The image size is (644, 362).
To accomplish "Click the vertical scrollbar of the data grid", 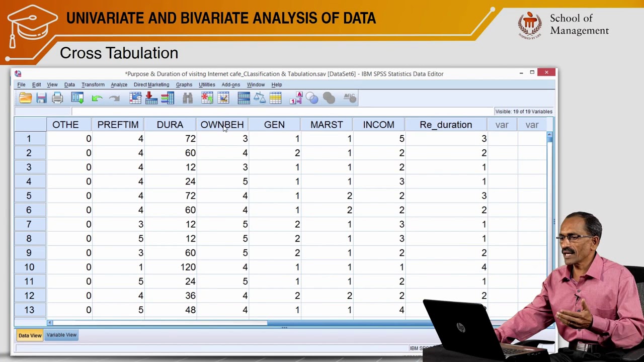I will pos(549,226).
